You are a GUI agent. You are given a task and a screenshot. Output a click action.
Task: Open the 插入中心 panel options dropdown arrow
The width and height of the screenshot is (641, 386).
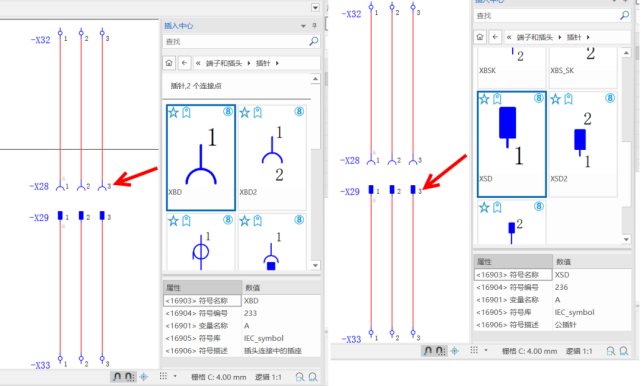(x=303, y=26)
